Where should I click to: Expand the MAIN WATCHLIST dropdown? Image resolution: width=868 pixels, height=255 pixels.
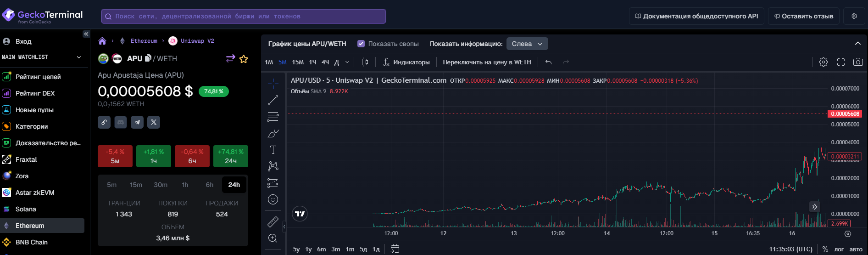point(79,57)
